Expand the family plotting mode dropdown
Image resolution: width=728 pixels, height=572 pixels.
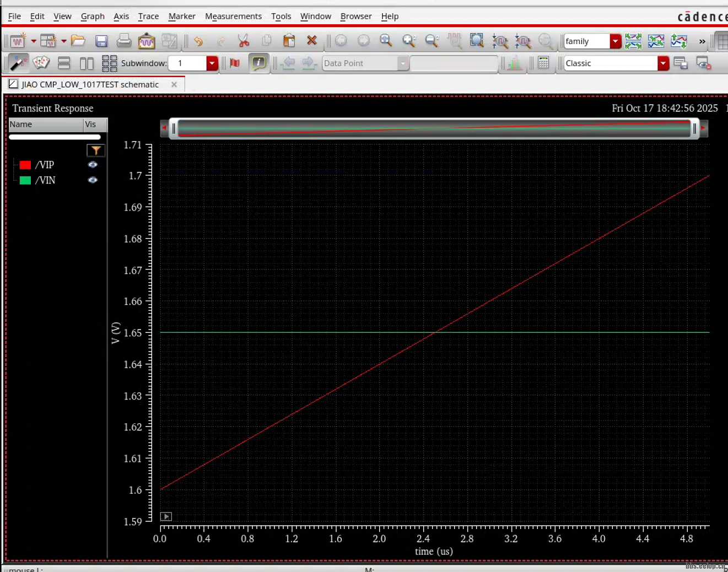[x=615, y=41]
